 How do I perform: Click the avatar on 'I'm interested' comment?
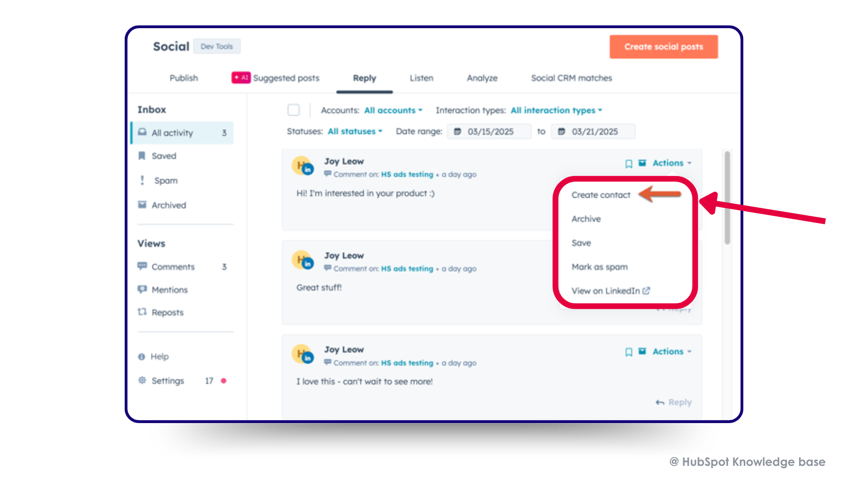(302, 166)
